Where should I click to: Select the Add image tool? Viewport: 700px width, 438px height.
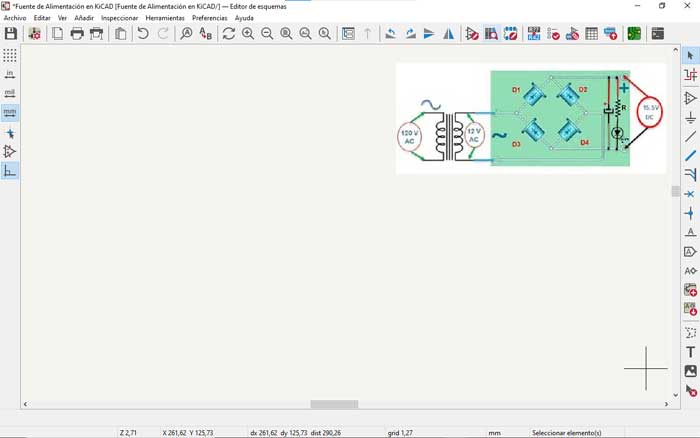690,371
